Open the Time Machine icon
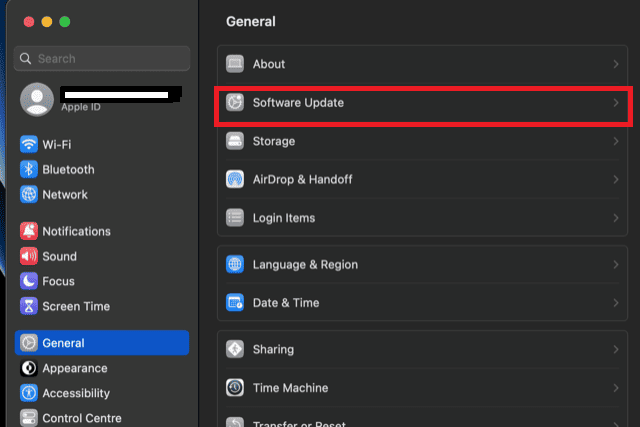 (x=235, y=387)
